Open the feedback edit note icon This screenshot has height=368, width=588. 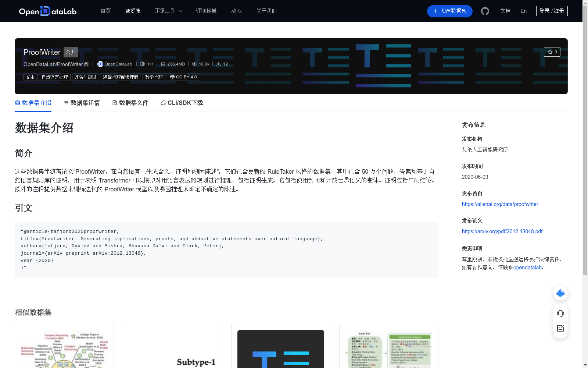coord(560,328)
